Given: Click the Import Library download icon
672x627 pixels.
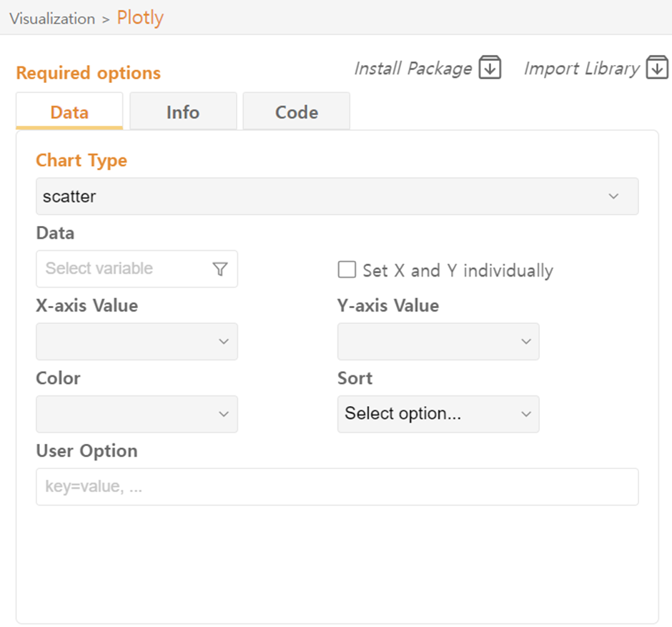Looking at the screenshot, I should (657, 68).
